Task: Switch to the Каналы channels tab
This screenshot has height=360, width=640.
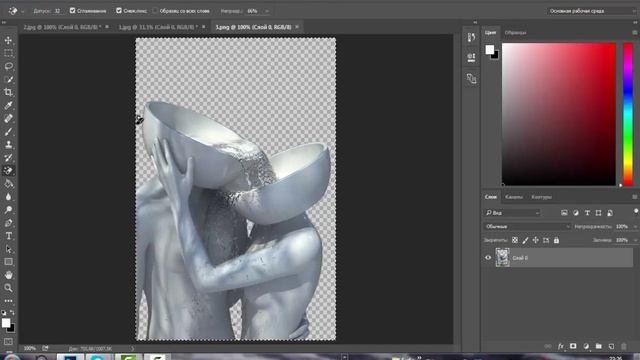Action: pos(513,197)
